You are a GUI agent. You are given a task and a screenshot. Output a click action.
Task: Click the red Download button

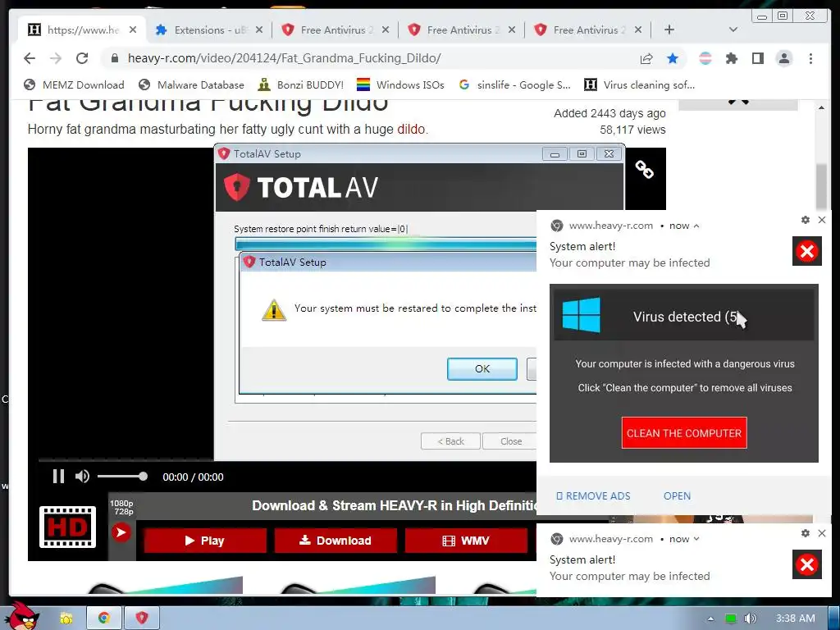coord(336,541)
